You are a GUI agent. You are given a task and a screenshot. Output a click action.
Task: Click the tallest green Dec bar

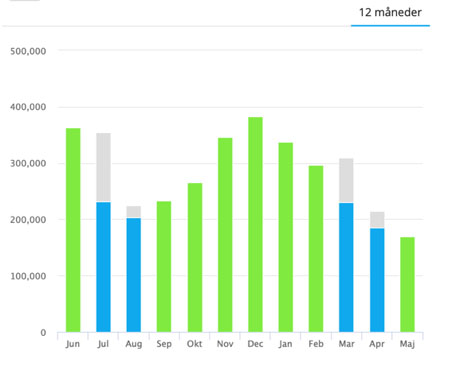pyautogui.click(x=255, y=225)
